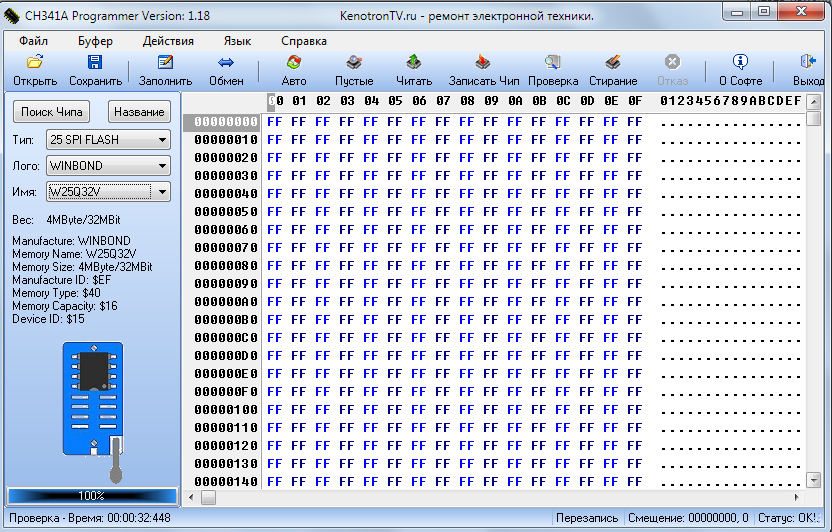Click the Записать Чип (Write Chip) icon

click(484, 63)
